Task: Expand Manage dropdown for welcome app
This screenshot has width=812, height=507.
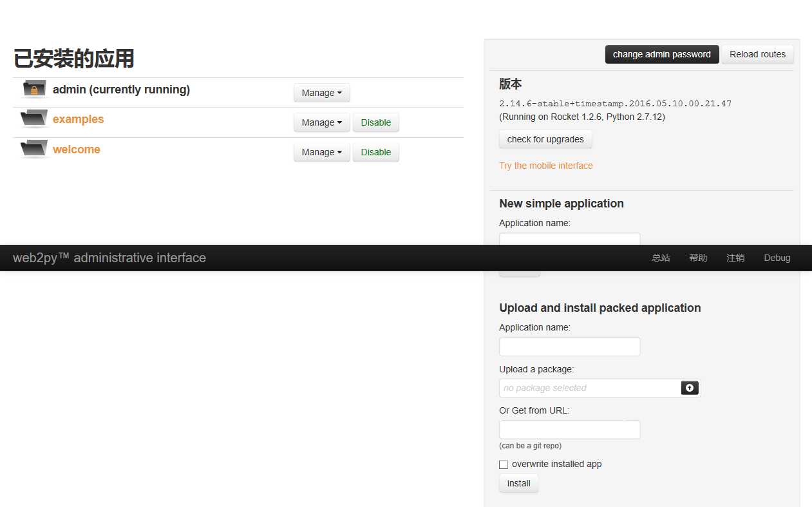Action: pyautogui.click(x=321, y=152)
